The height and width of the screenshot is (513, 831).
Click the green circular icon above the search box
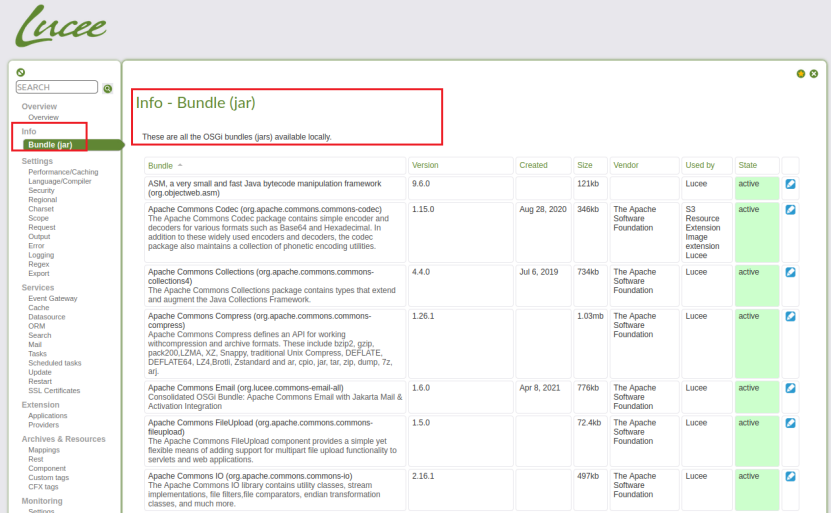[21, 73]
